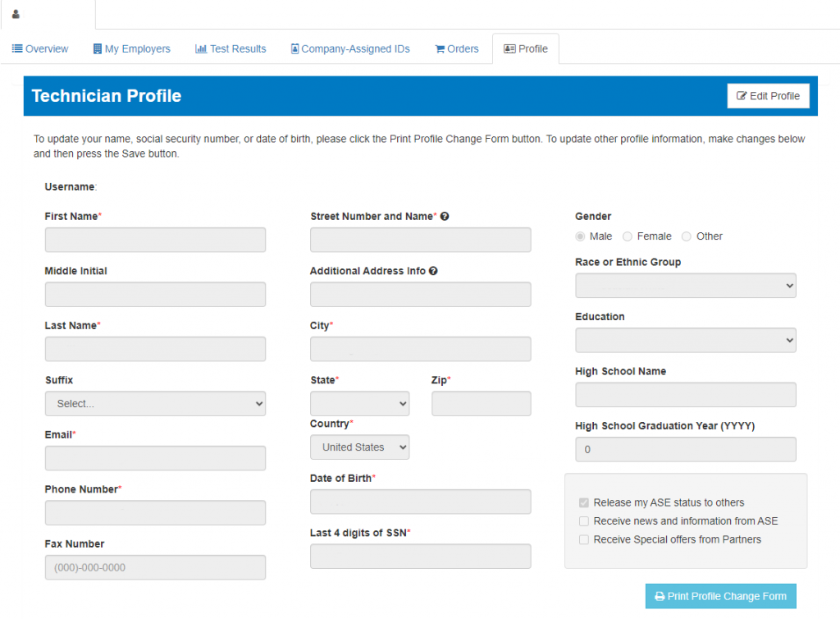
Task: Uncheck Release my ASE status to others
Action: coord(584,502)
